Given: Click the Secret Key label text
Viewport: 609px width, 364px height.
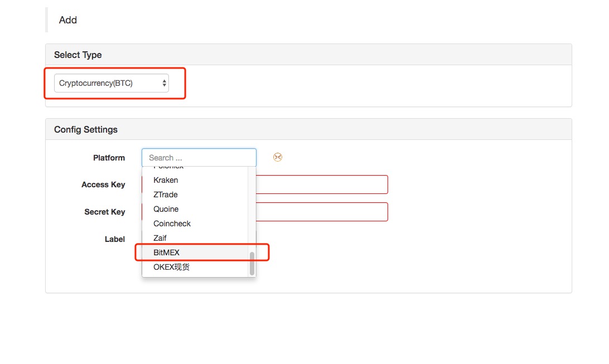Looking at the screenshot, I should pyautogui.click(x=104, y=212).
